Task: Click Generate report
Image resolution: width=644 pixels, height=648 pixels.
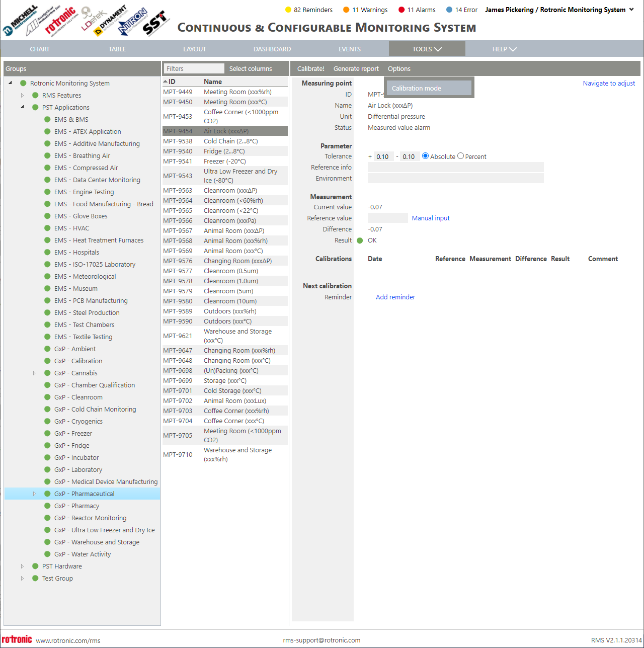Action: [356, 68]
